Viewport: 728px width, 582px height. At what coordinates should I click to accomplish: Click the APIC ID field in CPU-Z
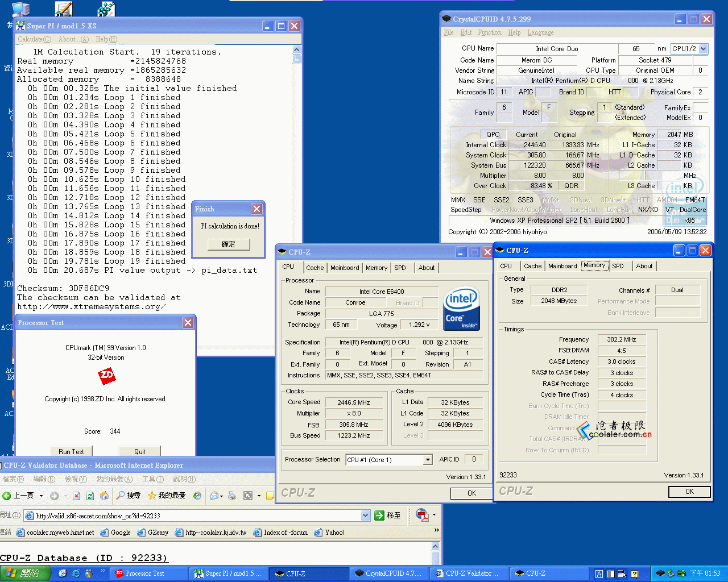(x=473, y=459)
